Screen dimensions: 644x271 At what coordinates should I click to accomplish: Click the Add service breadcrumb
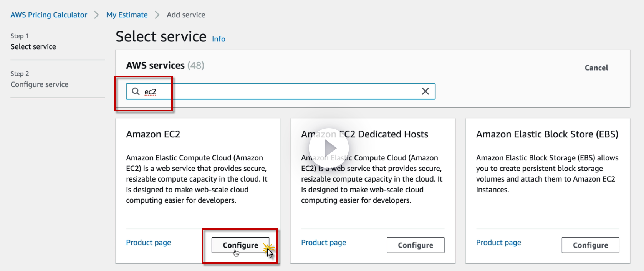pyautogui.click(x=186, y=15)
